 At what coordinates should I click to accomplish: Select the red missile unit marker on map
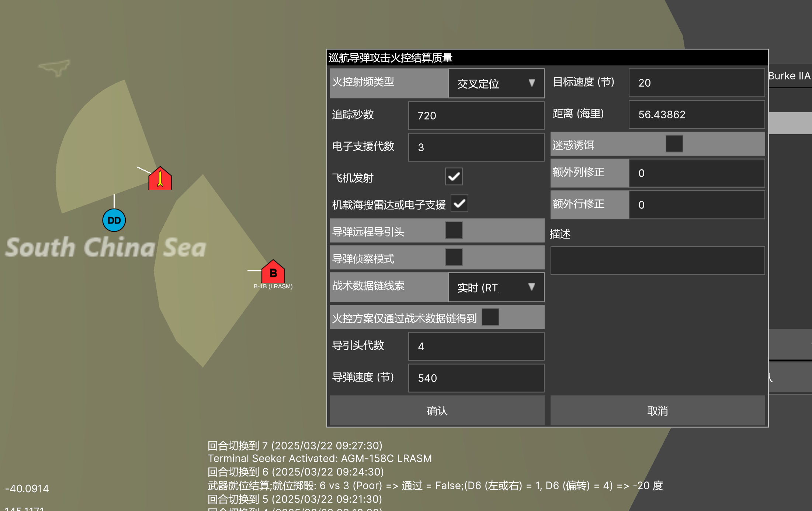click(x=160, y=178)
